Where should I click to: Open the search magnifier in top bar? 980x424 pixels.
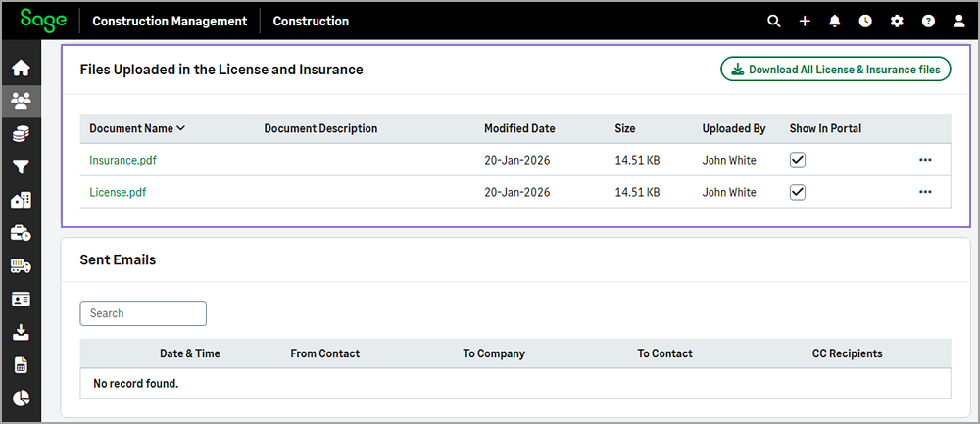774,21
